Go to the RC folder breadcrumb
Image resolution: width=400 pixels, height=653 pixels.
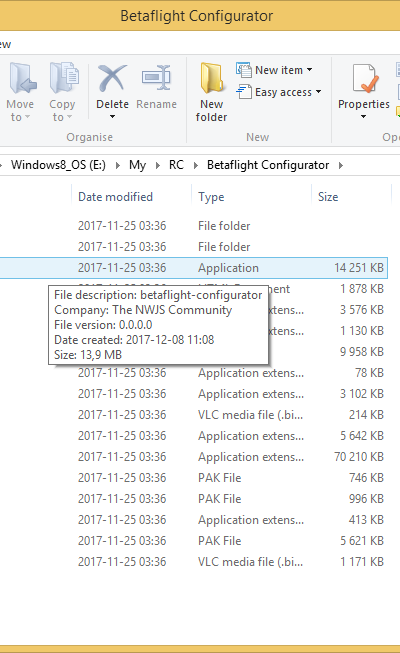tap(176, 165)
